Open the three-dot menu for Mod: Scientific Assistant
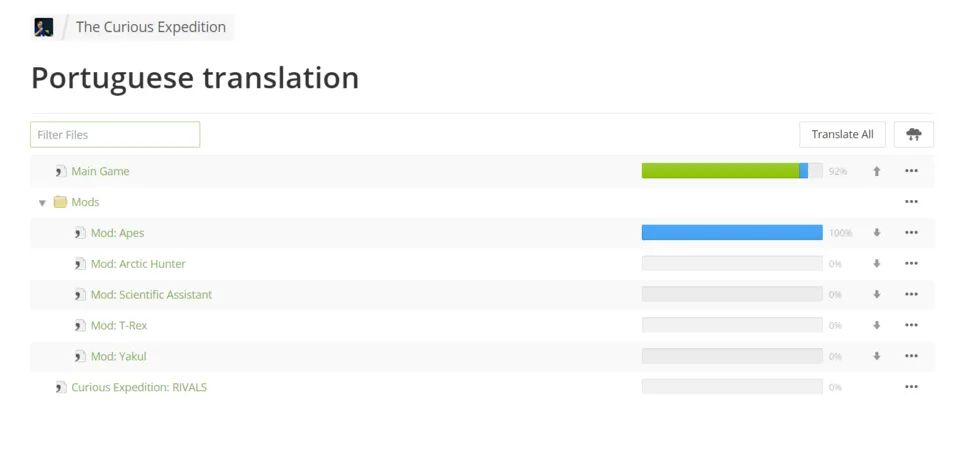960x461 pixels. click(x=911, y=294)
